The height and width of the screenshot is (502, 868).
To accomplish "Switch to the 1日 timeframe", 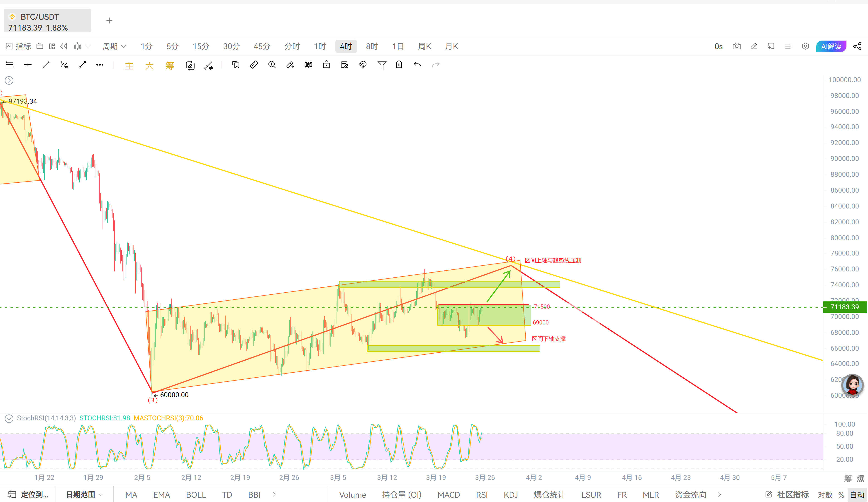I will 398,46.
